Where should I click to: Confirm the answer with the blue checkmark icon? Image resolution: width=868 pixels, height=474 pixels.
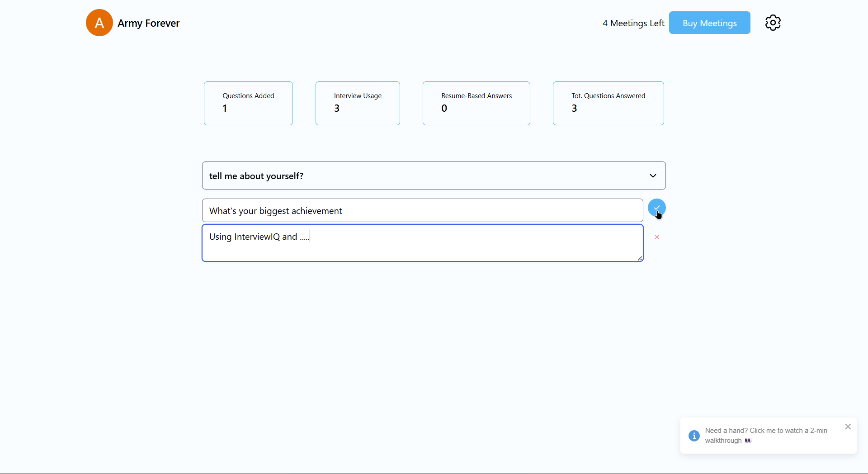point(656,208)
